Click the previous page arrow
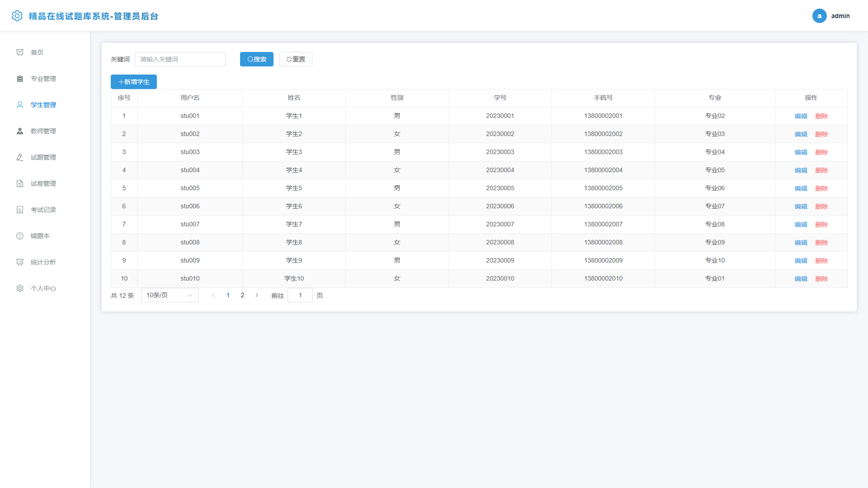 [x=213, y=295]
